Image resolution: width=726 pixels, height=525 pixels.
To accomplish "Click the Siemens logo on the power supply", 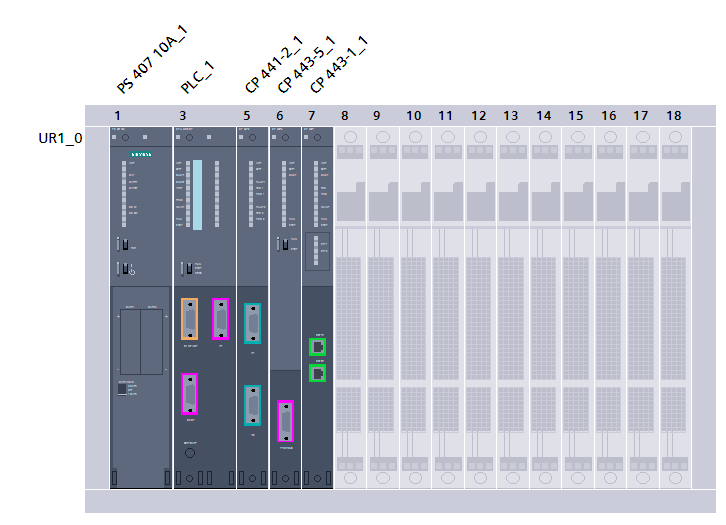I will click(x=141, y=154).
